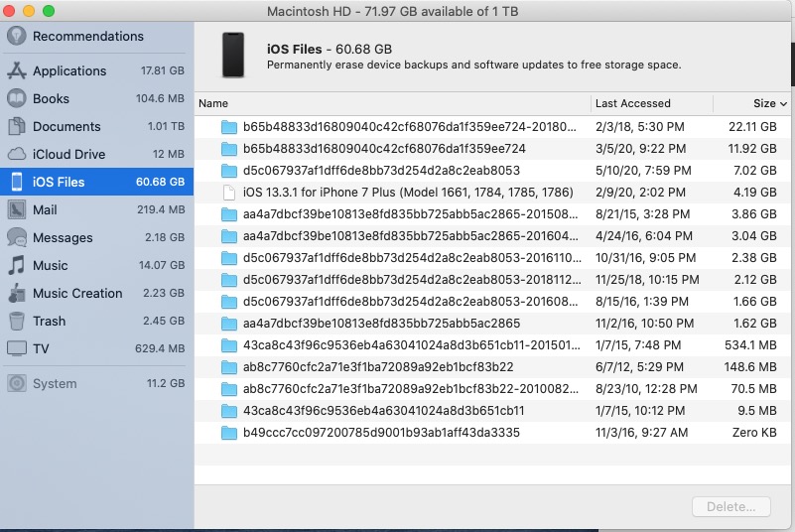Select file named 43ca8c43f96c9536eb4a63041024a8d3b651cb11

(383, 410)
